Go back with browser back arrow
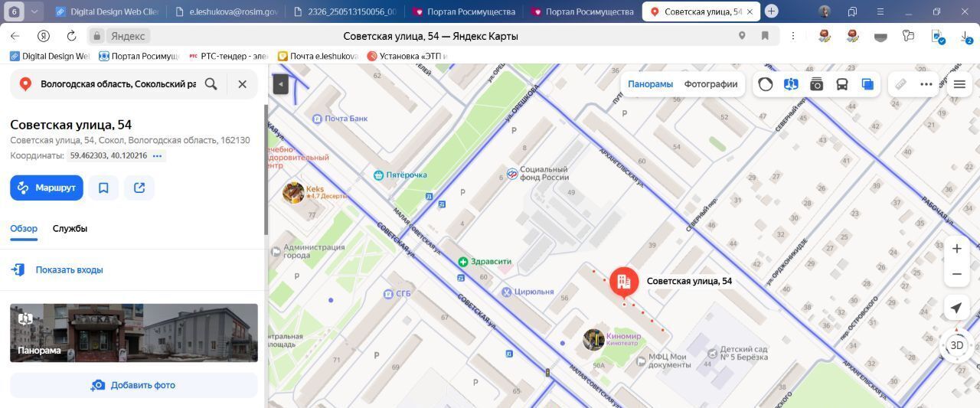The image size is (980, 408). [15, 36]
